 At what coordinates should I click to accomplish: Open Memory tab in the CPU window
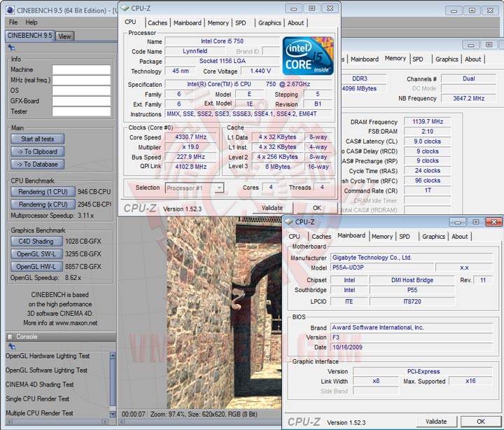[218, 23]
